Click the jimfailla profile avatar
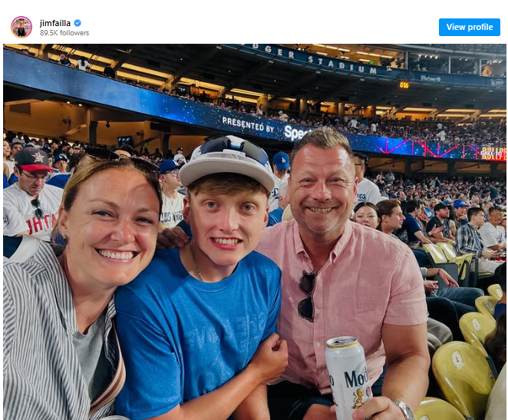This screenshot has width=508, height=420. (21, 27)
